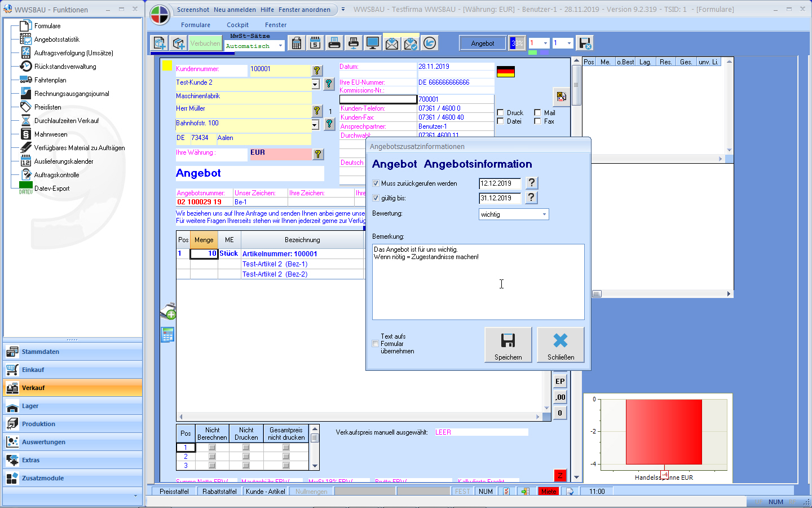Screen dimensions: 812x508
Task: Open the calculator icon in the toolbar
Action: (x=297, y=43)
